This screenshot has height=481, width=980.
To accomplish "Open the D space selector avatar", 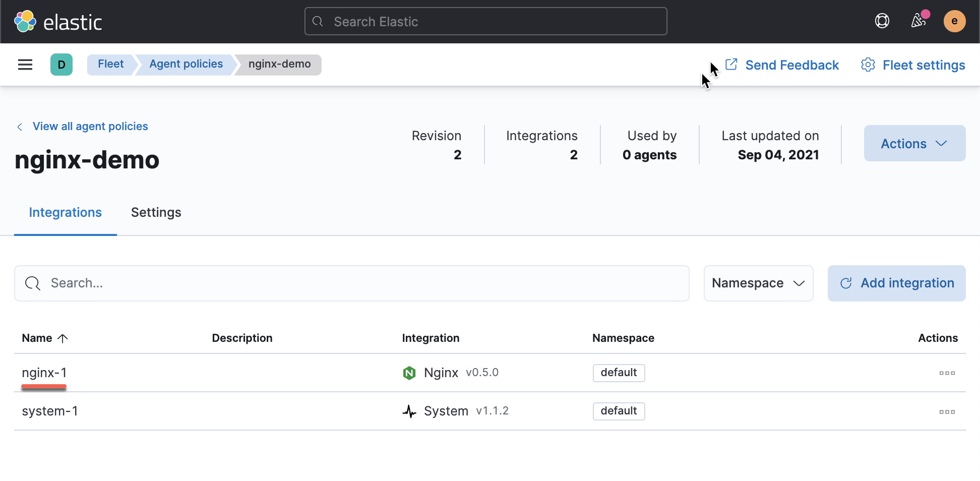I will coord(62,65).
